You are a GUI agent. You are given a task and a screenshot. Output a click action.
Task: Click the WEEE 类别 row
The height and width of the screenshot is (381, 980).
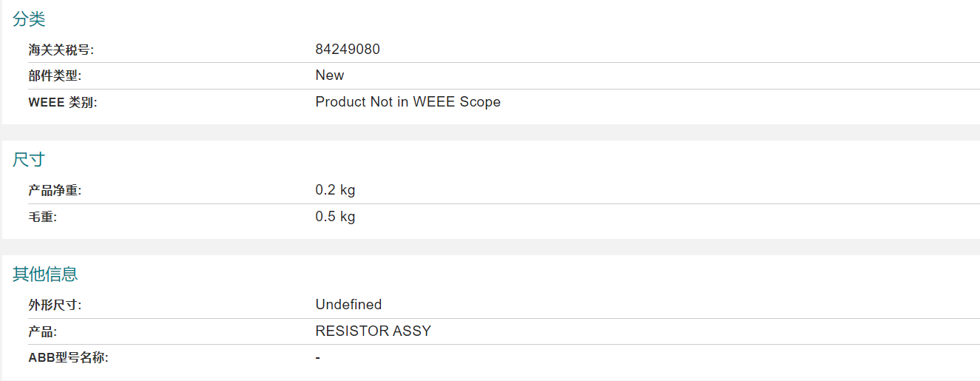coord(504,102)
